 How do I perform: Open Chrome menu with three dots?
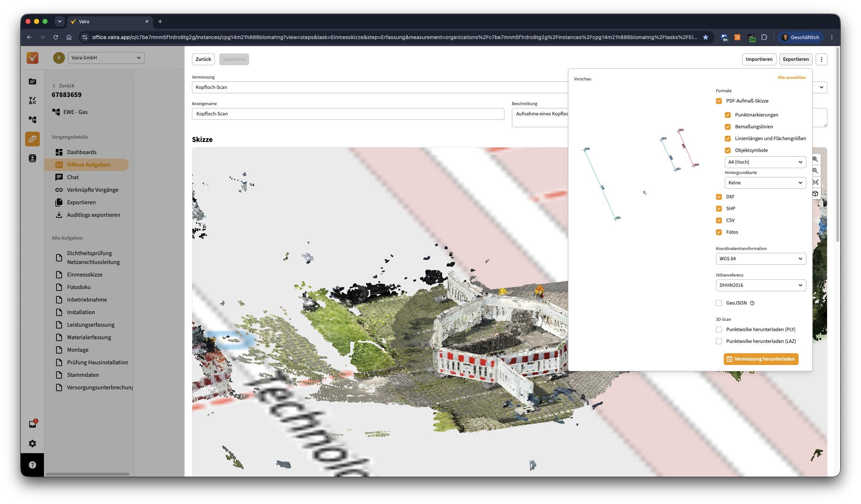pos(832,37)
